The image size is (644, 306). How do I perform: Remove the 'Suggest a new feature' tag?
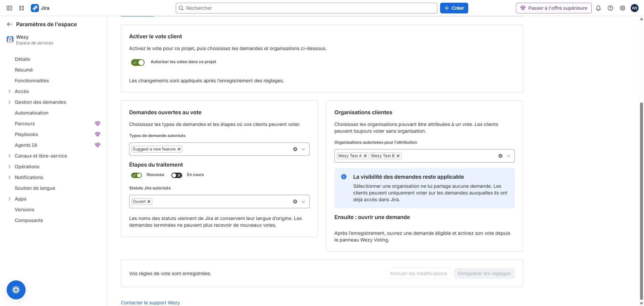[179, 149]
